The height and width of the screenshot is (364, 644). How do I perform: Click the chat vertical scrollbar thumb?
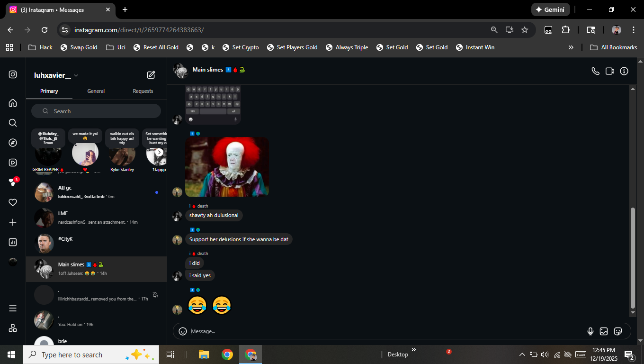(x=633, y=258)
